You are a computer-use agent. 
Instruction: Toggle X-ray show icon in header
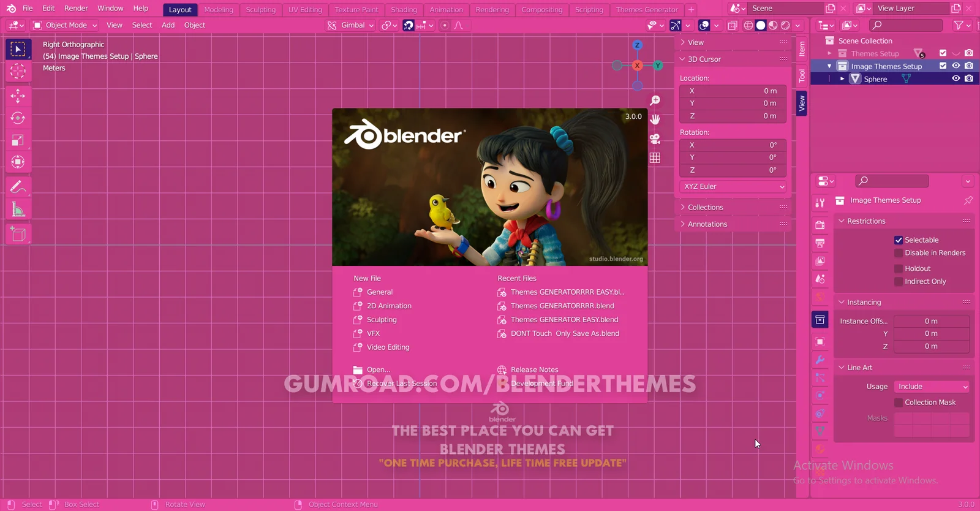[x=733, y=25]
